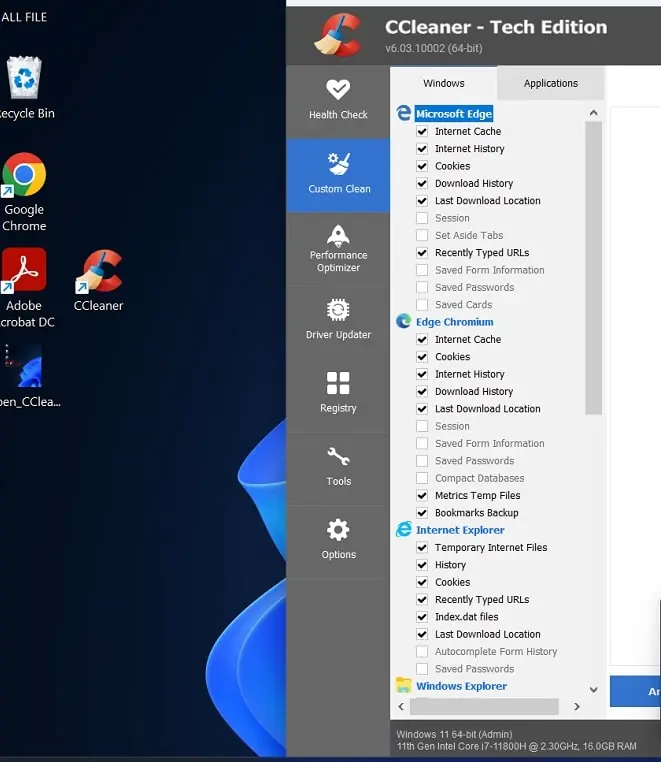Click the v6.03.10002 (64-bit) version text
This screenshot has height=762, width=661.
434,48
